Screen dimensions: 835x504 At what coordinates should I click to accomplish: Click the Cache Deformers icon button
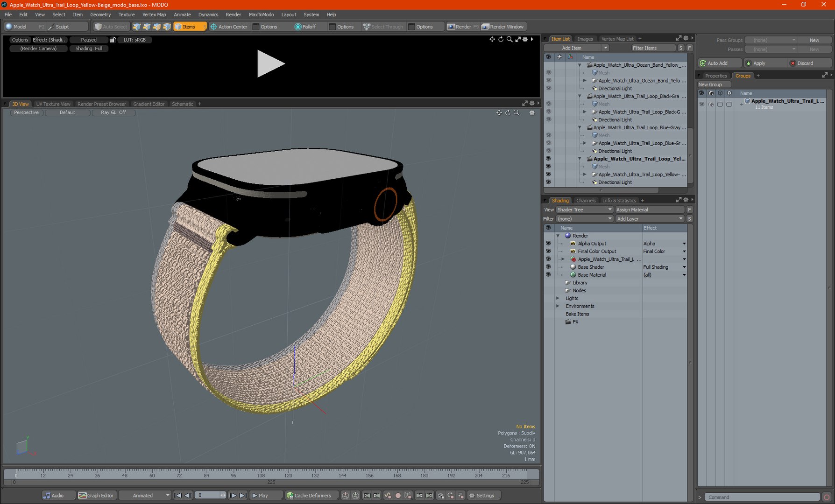290,496
